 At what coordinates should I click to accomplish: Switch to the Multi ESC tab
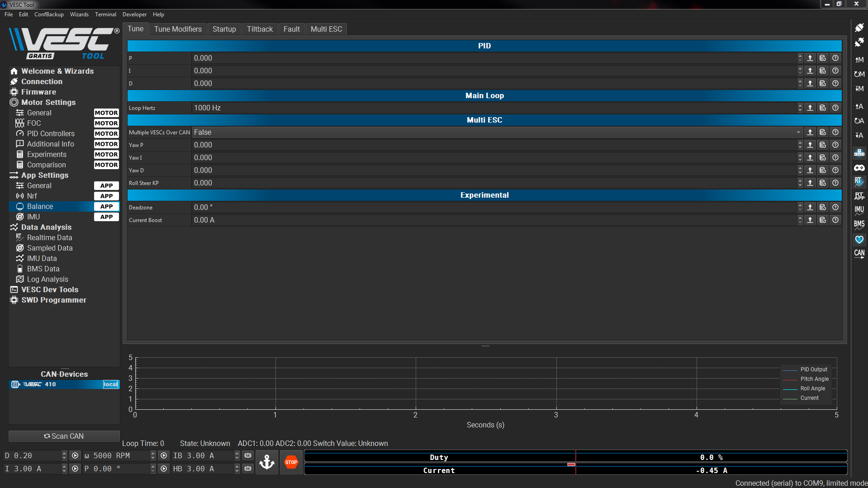pos(326,29)
